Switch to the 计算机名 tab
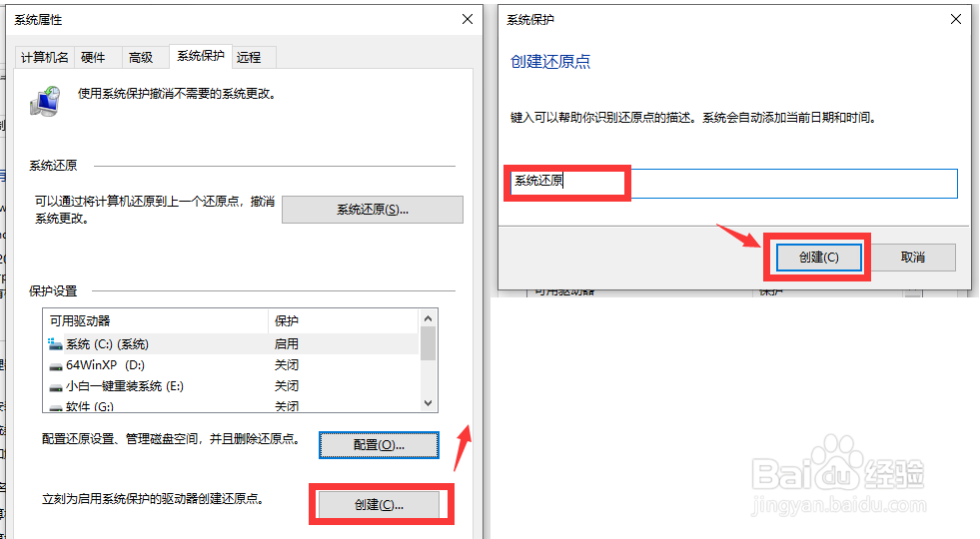 pyautogui.click(x=44, y=58)
